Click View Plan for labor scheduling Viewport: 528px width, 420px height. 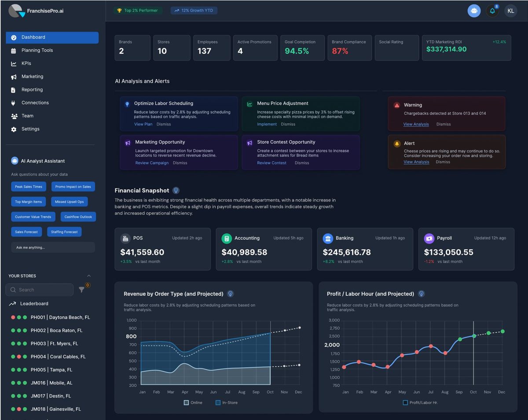click(143, 124)
